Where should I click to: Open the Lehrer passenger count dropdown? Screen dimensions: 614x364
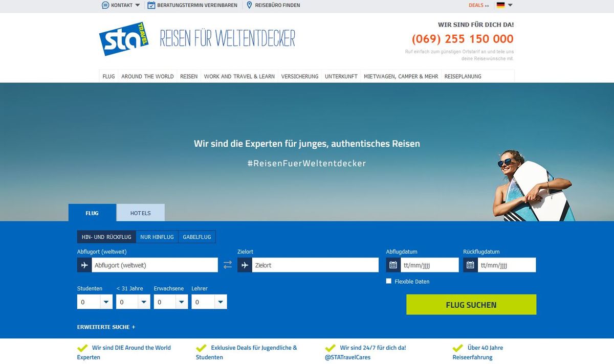click(209, 302)
